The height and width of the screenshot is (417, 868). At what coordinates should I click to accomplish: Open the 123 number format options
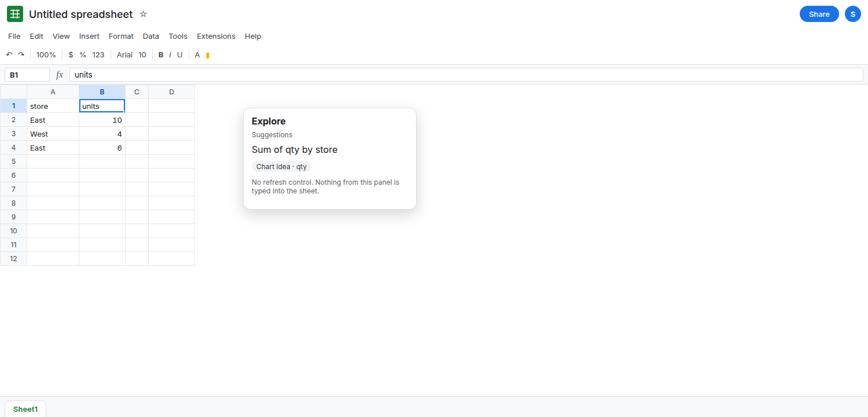98,54
